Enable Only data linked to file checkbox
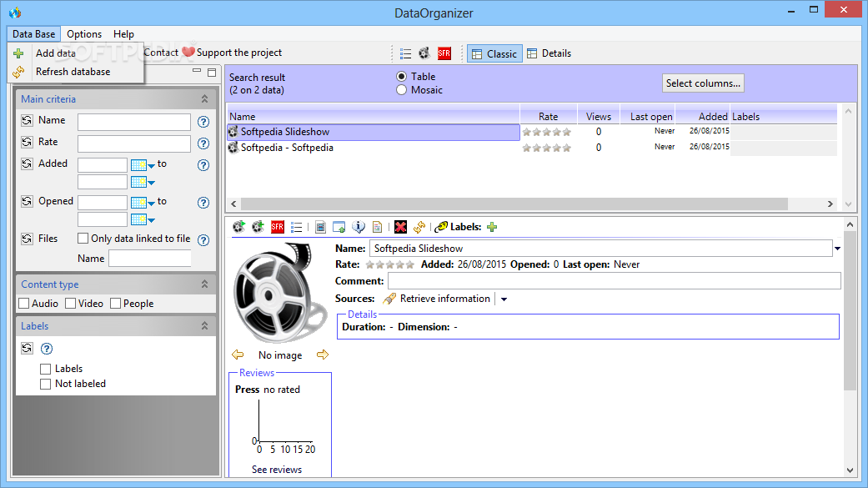868x488 pixels. [x=83, y=239]
